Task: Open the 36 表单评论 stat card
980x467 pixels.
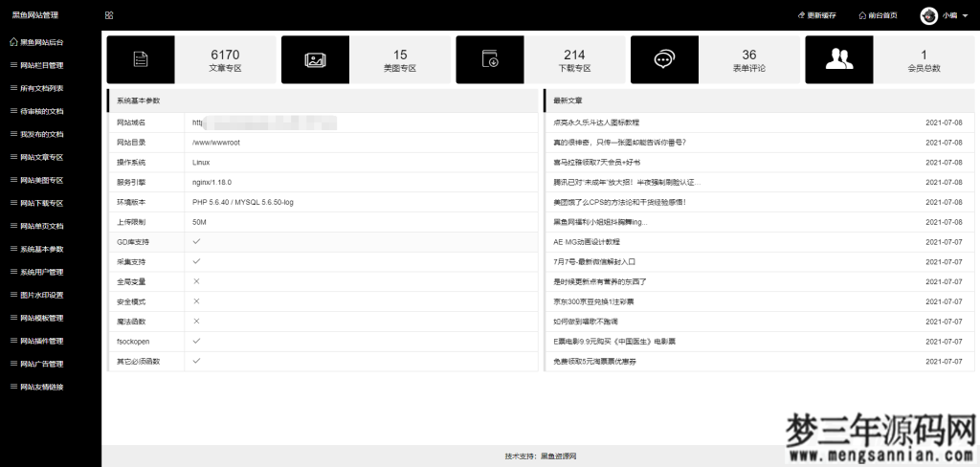Action: coord(715,59)
